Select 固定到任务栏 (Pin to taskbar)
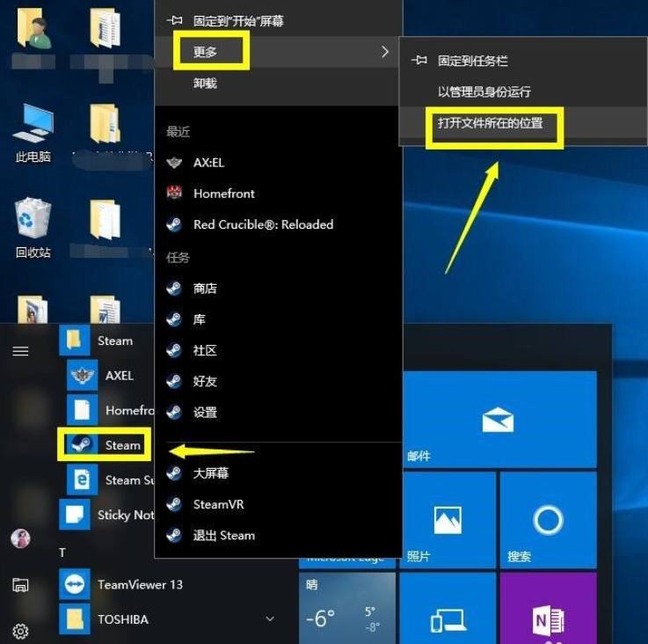 pos(472,61)
